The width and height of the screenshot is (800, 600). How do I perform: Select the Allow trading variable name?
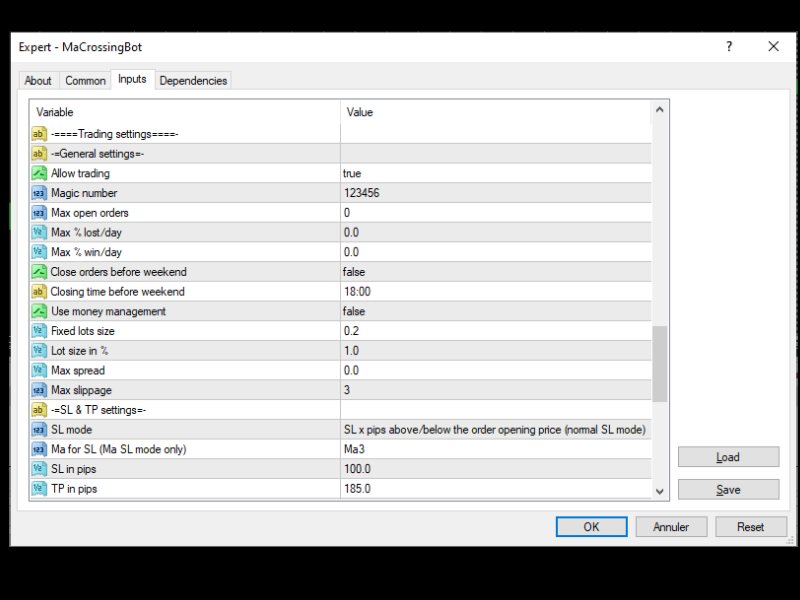point(80,173)
